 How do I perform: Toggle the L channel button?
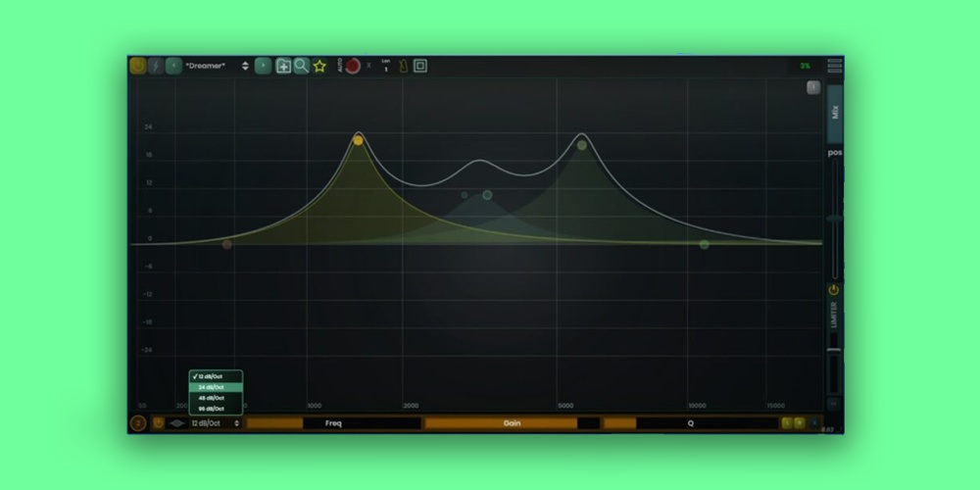pyautogui.click(x=787, y=423)
